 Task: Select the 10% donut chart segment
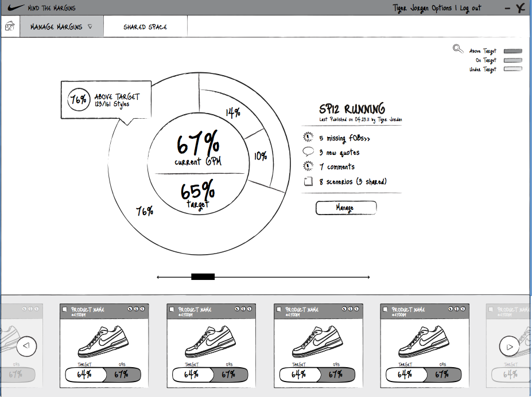click(261, 156)
